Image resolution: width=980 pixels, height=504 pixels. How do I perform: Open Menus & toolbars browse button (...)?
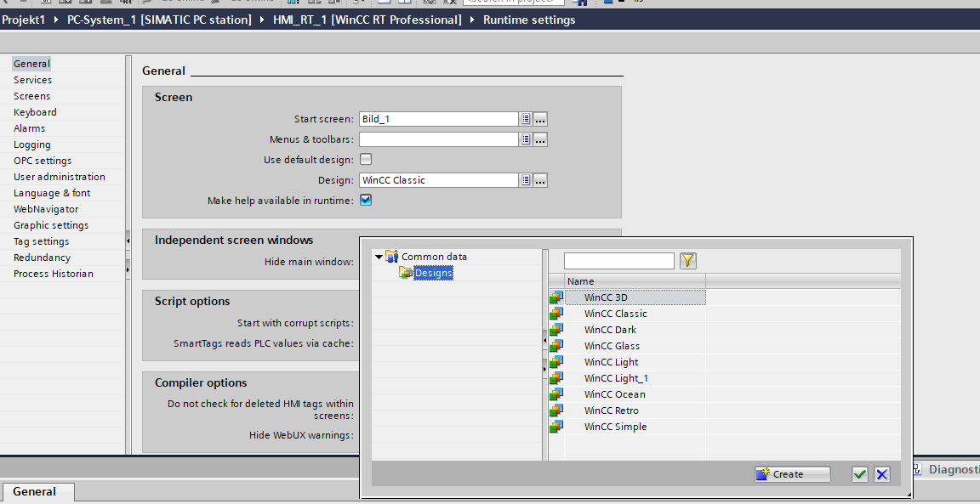tap(541, 139)
